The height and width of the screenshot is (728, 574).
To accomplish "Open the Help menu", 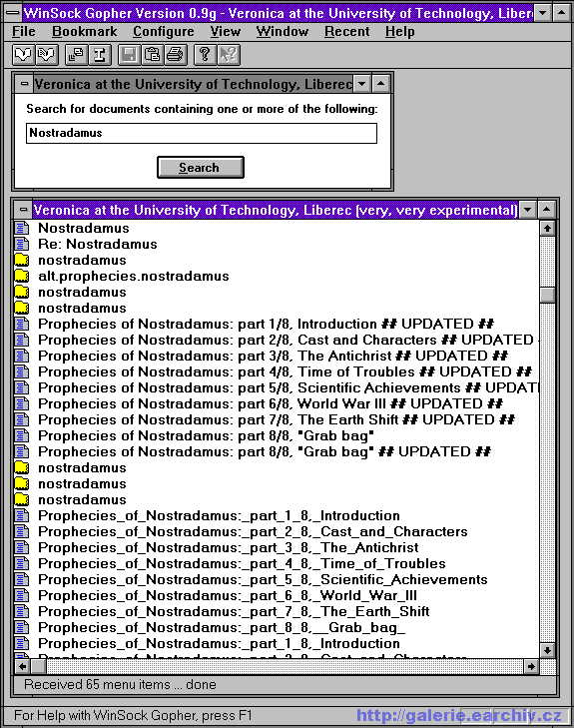I will coord(400,32).
